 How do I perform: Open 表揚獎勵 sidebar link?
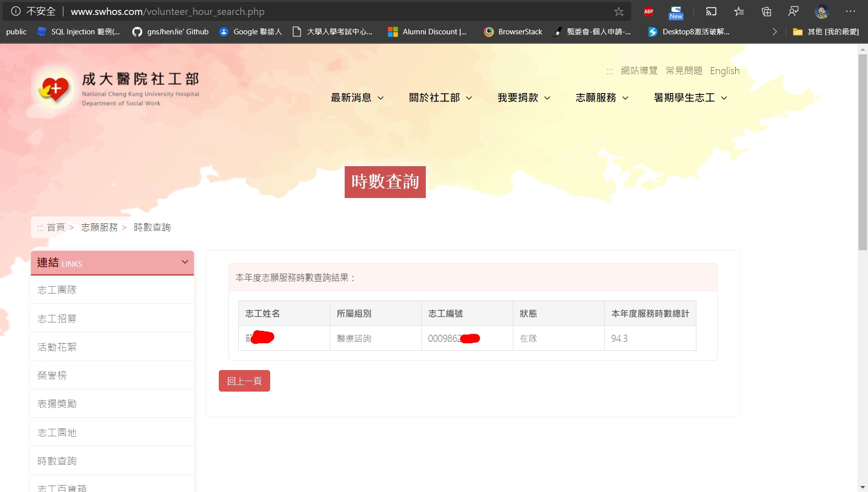[x=112, y=403]
